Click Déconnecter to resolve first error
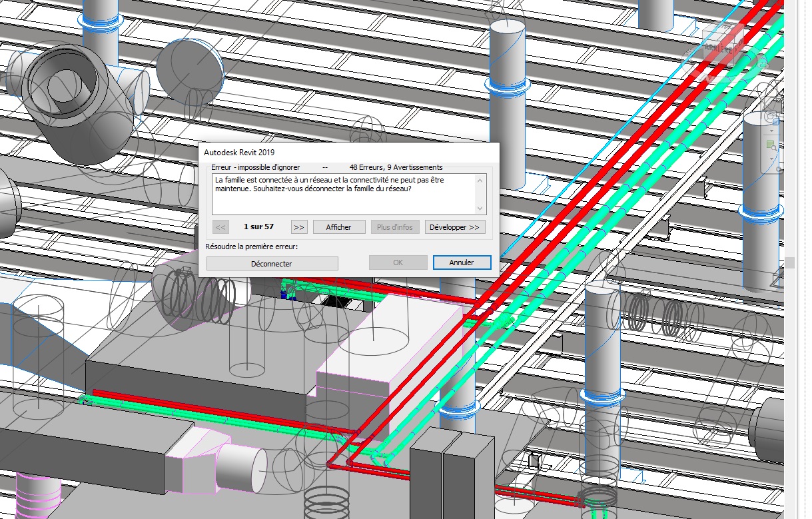The height and width of the screenshot is (519, 812). click(272, 263)
